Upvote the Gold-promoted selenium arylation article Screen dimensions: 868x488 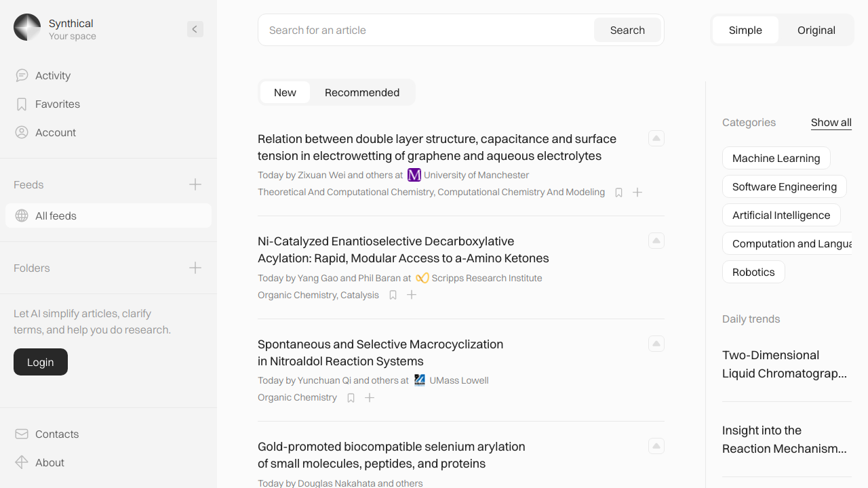(x=656, y=446)
